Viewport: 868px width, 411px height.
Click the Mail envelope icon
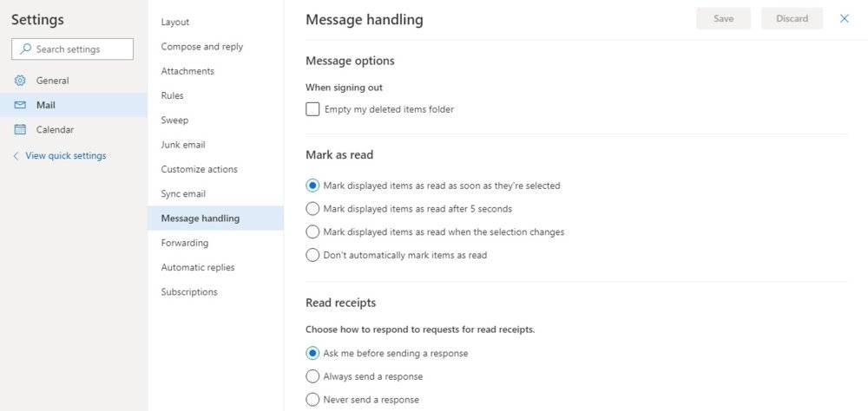pyautogui.click(x=20, y=105)
